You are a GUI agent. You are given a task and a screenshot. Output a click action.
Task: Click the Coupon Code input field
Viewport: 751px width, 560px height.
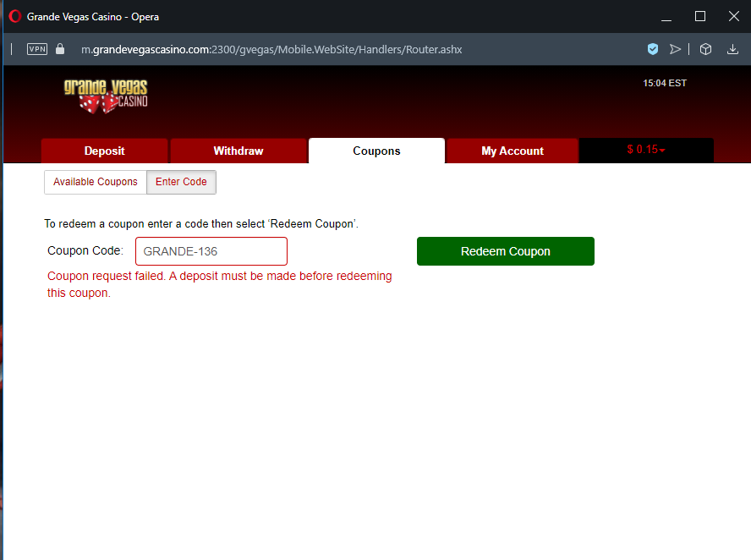(x=211, y=251)
